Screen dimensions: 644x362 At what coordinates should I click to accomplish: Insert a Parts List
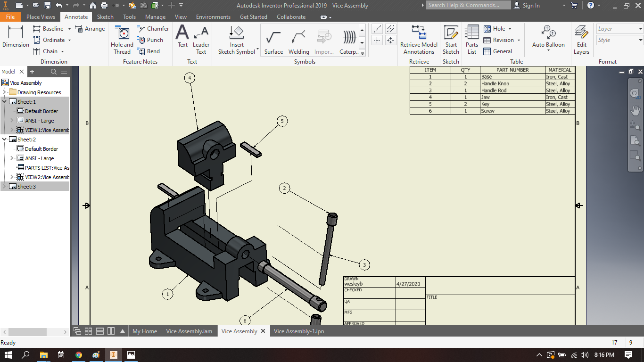(471, 40)
